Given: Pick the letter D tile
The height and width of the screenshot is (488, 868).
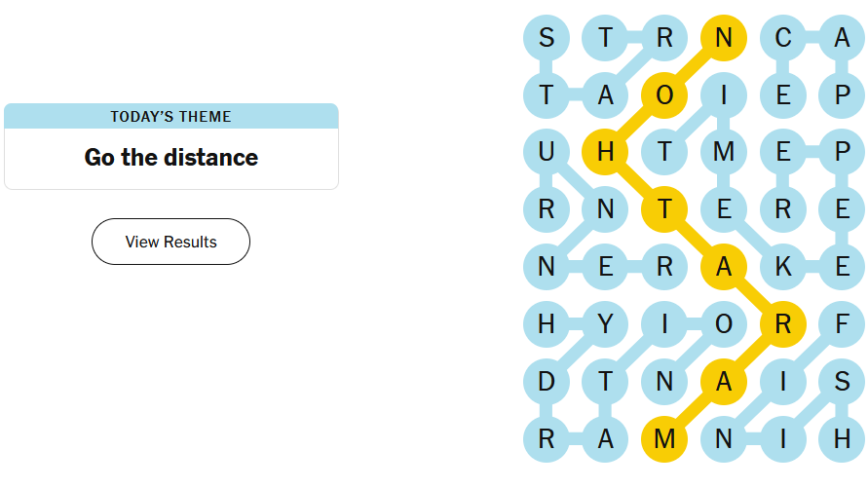Looking at the screenshot, I should click(x=547, y=382).
